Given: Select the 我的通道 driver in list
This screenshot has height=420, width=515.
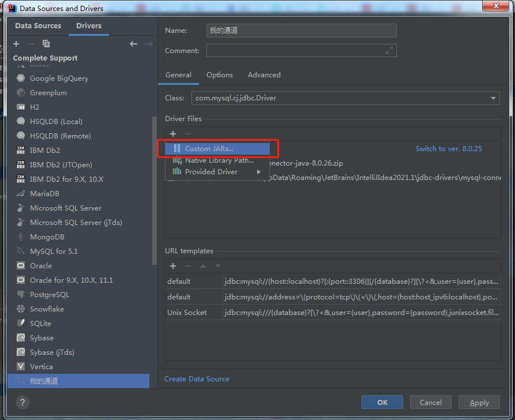Looking at the screenshot, I should (x=78, y=381).
